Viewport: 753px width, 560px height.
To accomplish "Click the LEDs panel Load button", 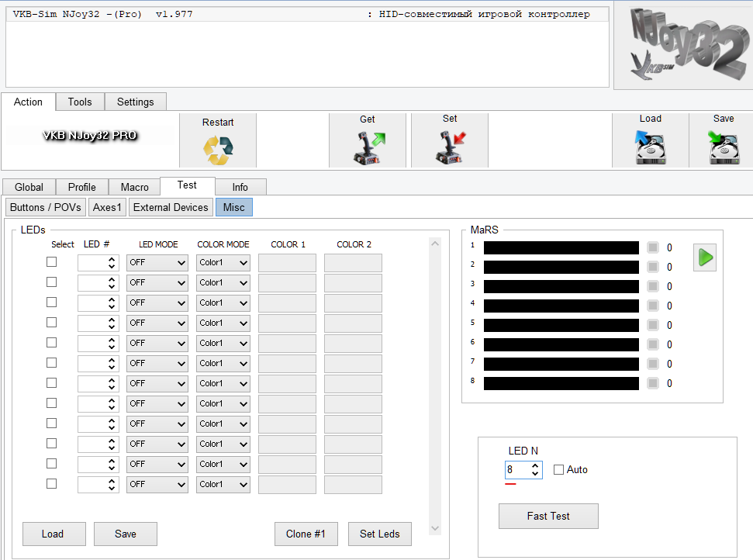I will [x=53, y=534].
